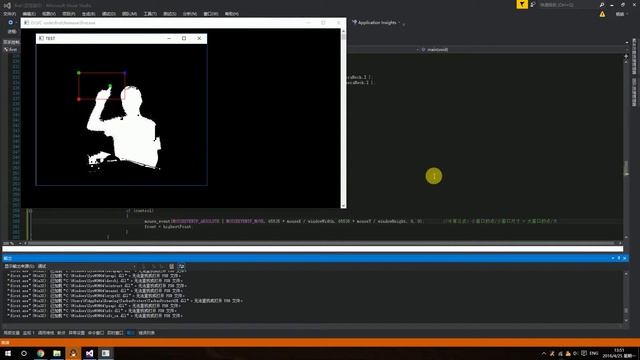640x360 pixels.
Task: Click the yellow cursor highlight text position in editor
Action: click(x=434, y=176)
